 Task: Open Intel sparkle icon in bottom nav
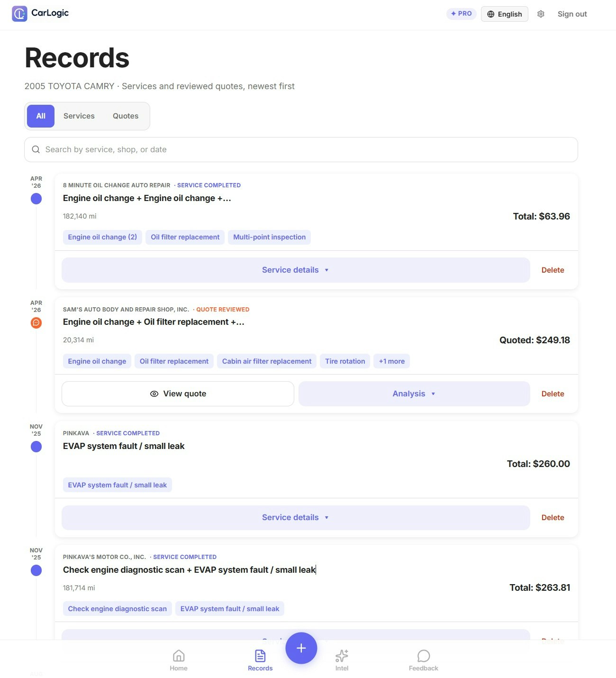point(342,656)
